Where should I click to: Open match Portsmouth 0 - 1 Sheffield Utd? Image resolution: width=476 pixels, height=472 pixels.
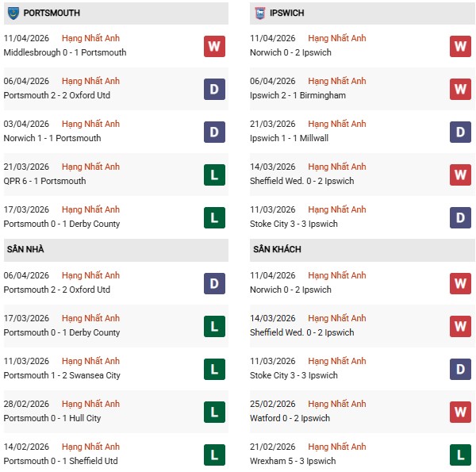(61, 461)
